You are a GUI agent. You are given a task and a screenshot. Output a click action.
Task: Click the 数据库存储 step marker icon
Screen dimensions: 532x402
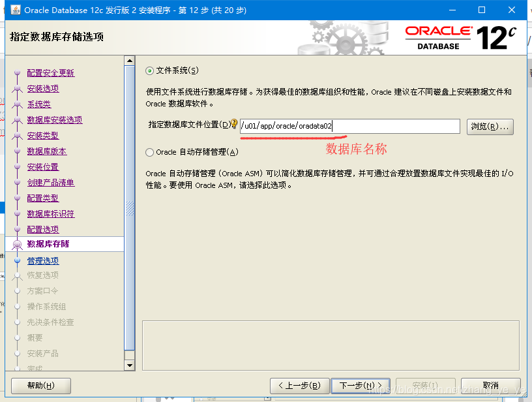(x=17, y=245)
